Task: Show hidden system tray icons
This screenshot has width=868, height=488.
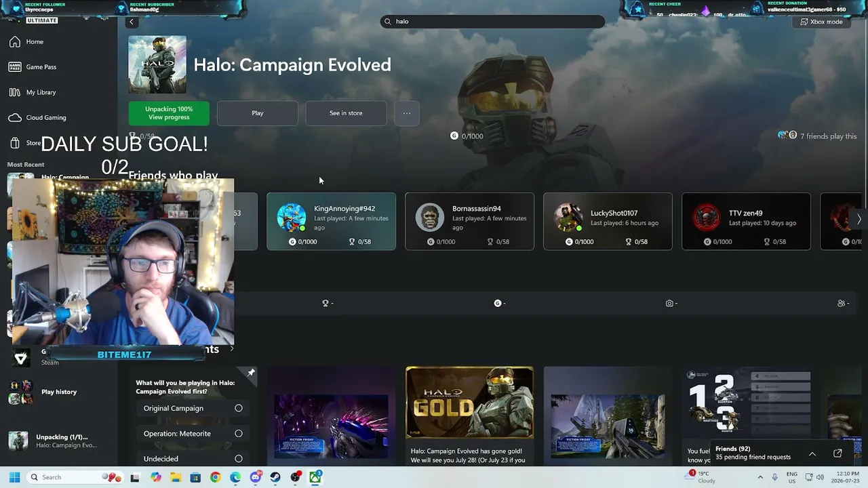Action: tap(760, 478)
